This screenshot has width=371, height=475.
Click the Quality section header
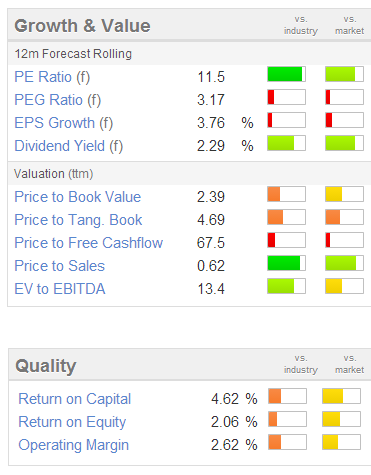(x=46, y=366)
